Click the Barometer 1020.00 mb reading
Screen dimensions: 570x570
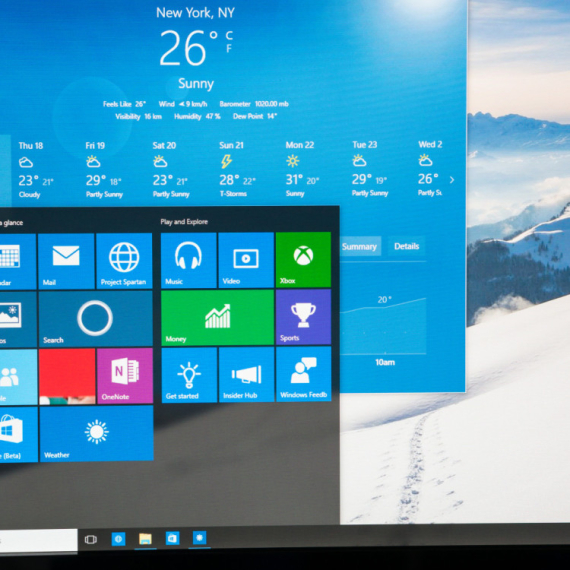click(x=254, y=104)
